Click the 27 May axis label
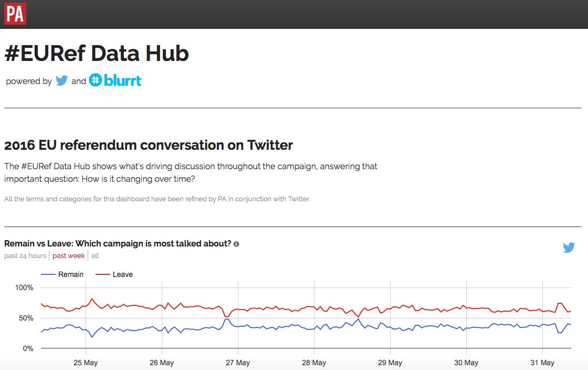The width and height of the screenshot is (588, 370). tap(238, 363)
